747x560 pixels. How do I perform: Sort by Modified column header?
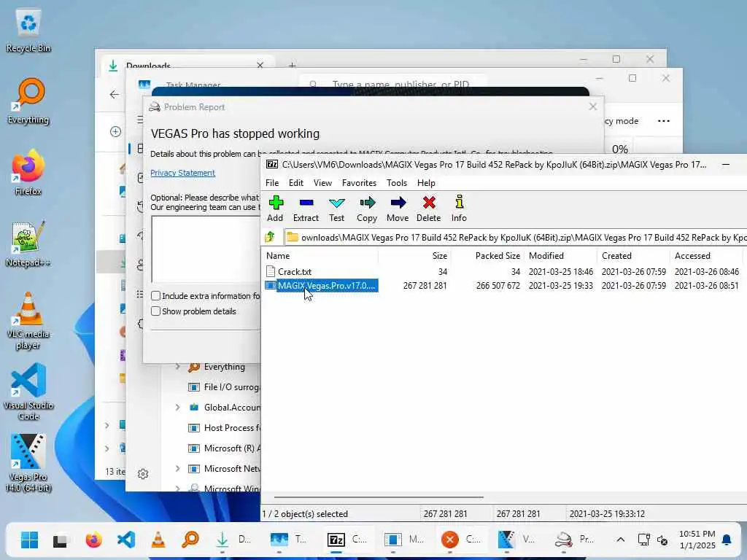pos(560,256)
